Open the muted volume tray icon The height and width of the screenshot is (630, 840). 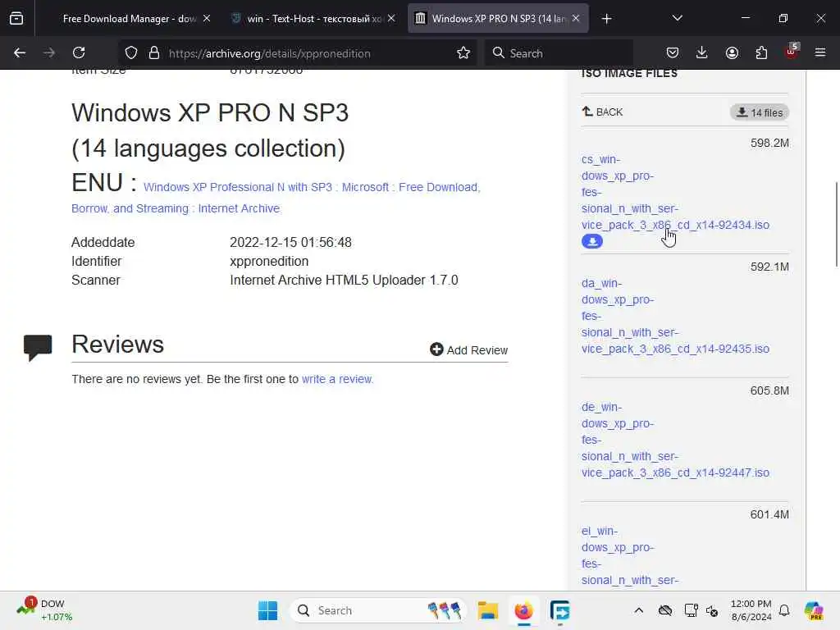713,610
